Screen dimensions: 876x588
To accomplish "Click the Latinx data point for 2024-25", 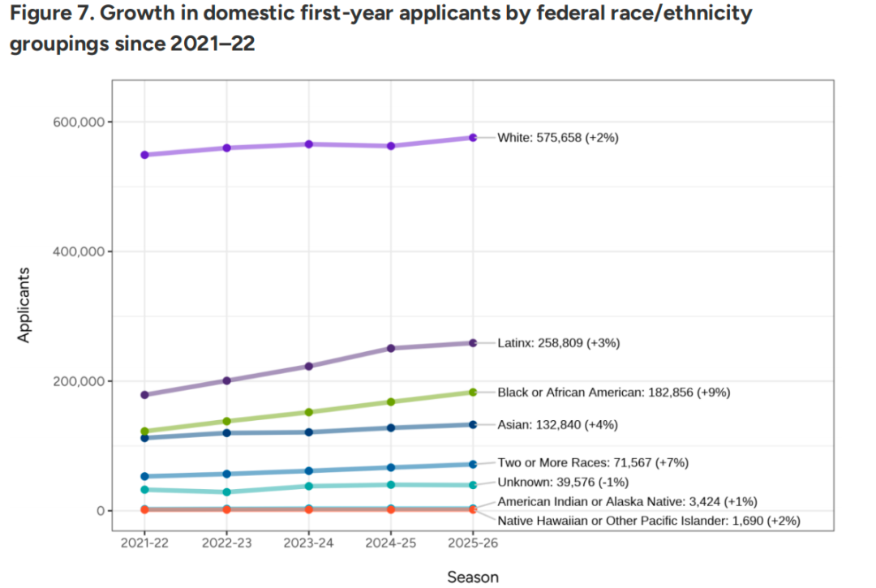I will [391, 349].
